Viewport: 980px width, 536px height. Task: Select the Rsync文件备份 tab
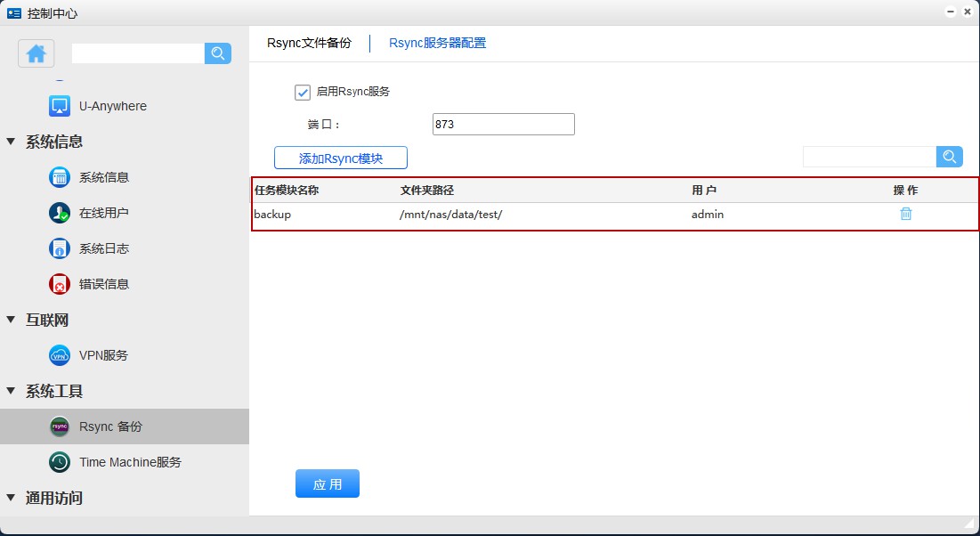[x=309, y=43]
